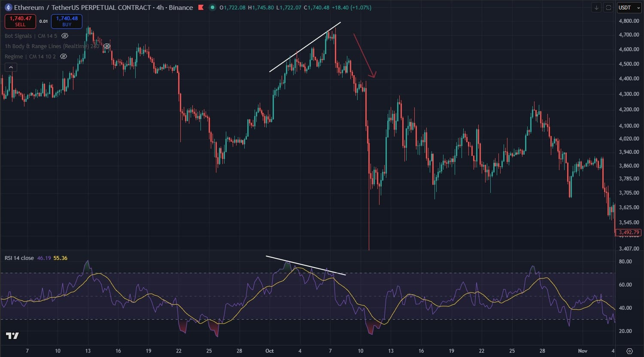644x357 pixels.
Task: Click the Ethereum coin logo icon
Action: pyautogui.click(x=8, y=7)
